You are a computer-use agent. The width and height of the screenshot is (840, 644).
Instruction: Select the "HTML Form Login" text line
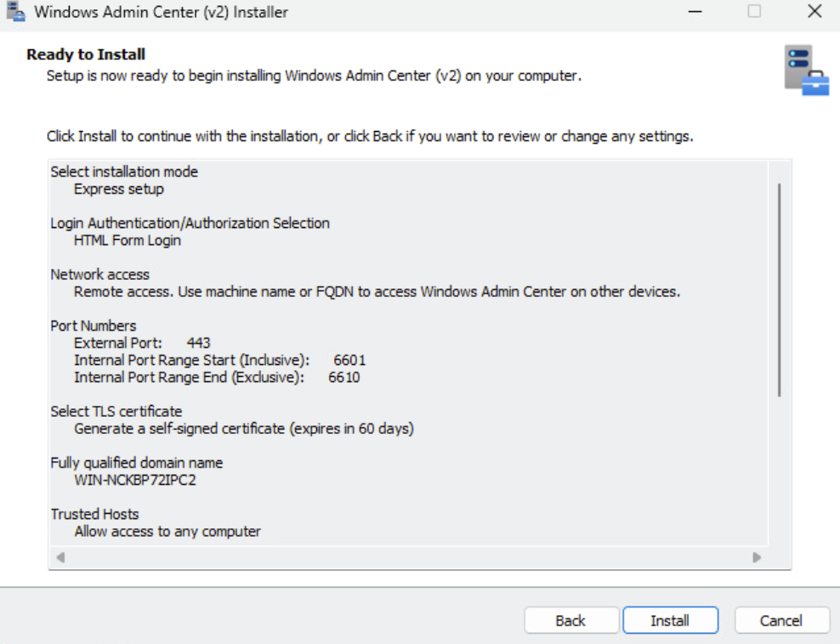[x=128, y=240]
